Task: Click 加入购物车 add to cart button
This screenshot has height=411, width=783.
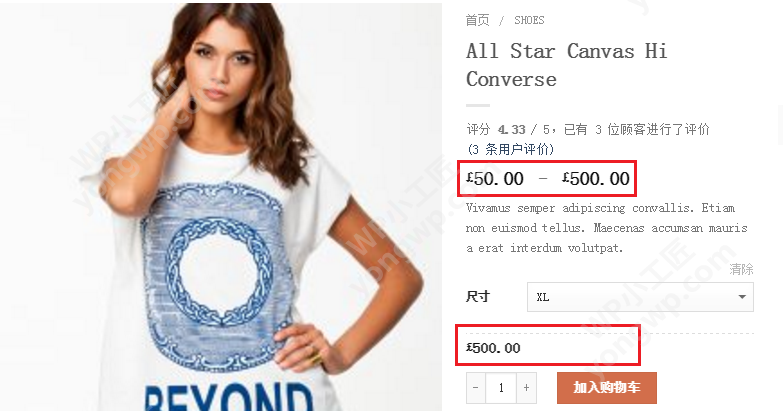Action: click(x=607, y=388)
